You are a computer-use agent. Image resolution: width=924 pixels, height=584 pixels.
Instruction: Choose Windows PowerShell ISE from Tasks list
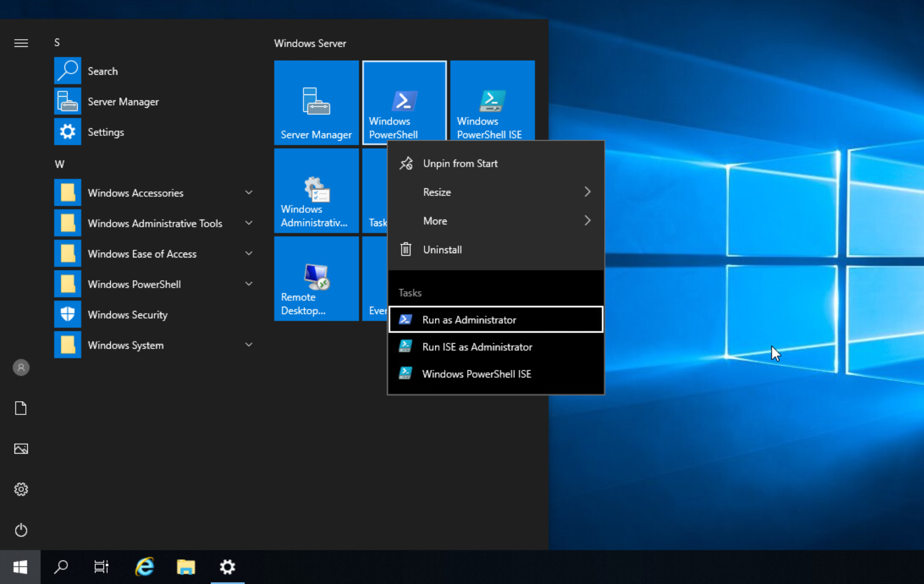click(496, 374)
